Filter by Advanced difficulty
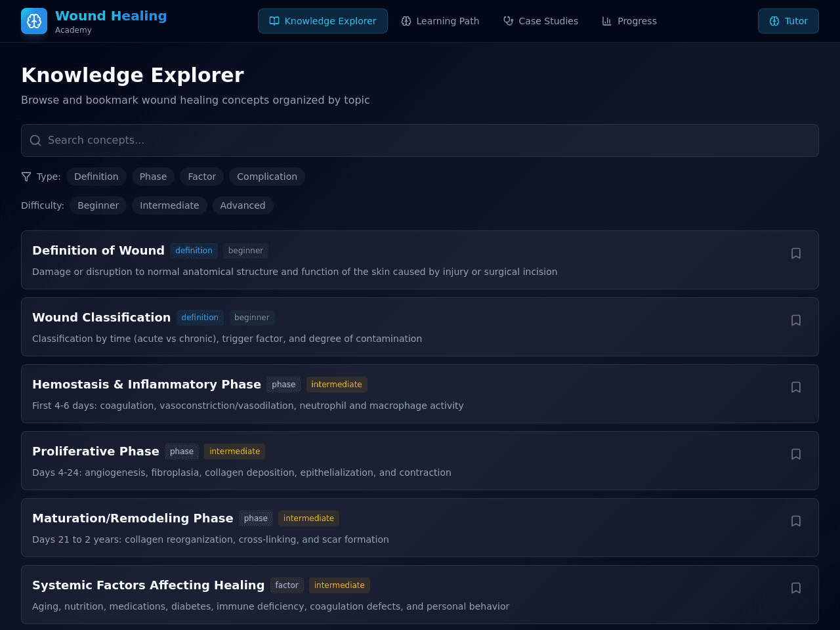The width and height of the screenshot is (840, 630). [x=243, y=205]
